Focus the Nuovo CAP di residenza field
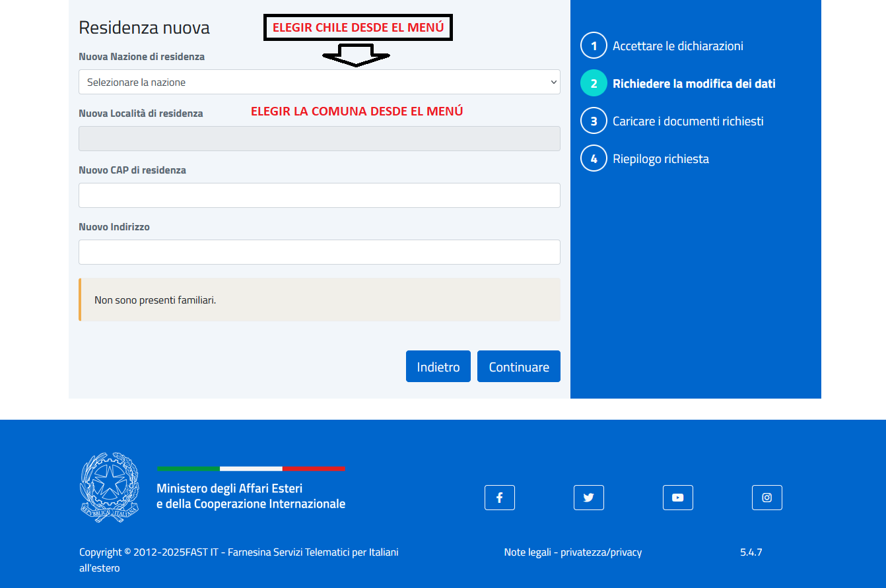 pos(319,196)
